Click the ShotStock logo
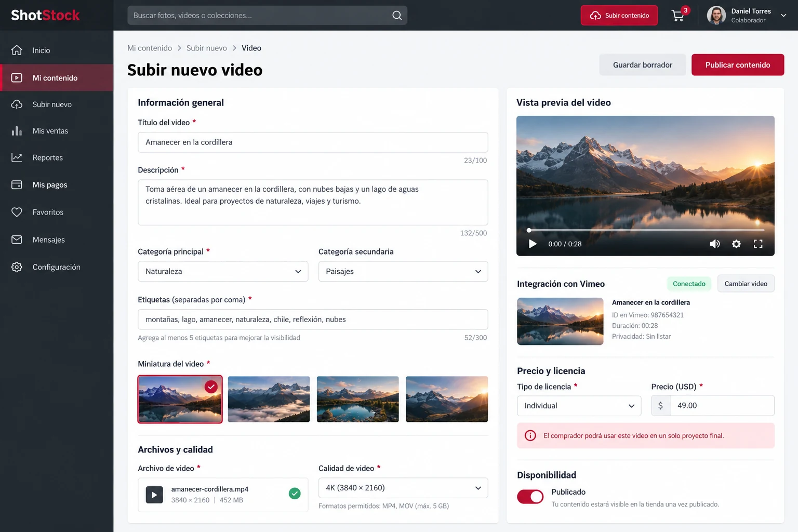The width and height of the screenshot is (798, 532). [x=45, y=15]
